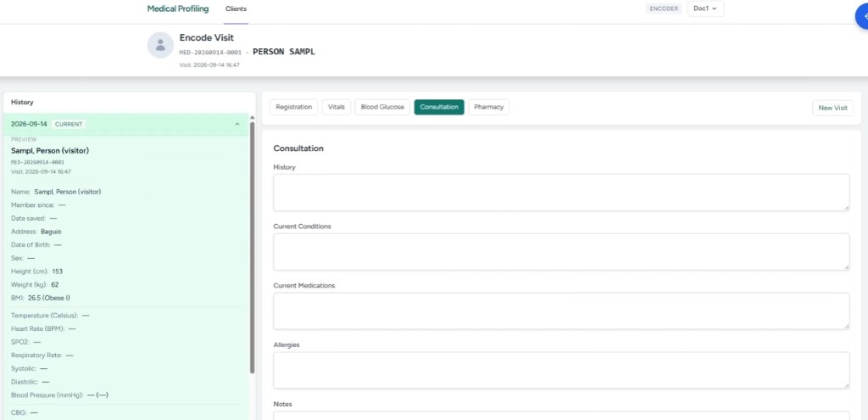This screenshot has width=868, height=420.
Task: Focus the Allergies text area
Action: coord(561,371)
